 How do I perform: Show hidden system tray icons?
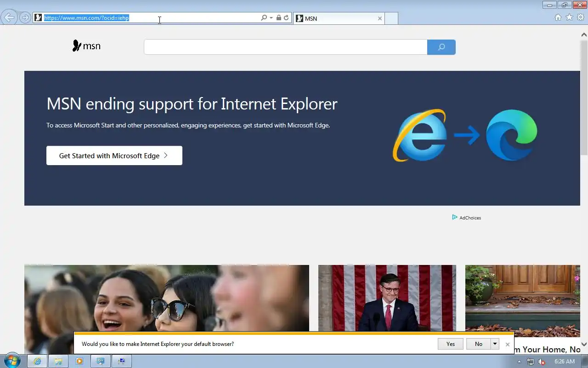click(520, 362)
